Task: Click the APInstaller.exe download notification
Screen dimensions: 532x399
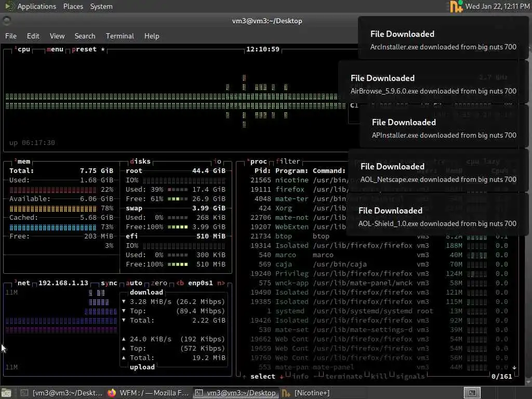Action: (x=444, y=126)
